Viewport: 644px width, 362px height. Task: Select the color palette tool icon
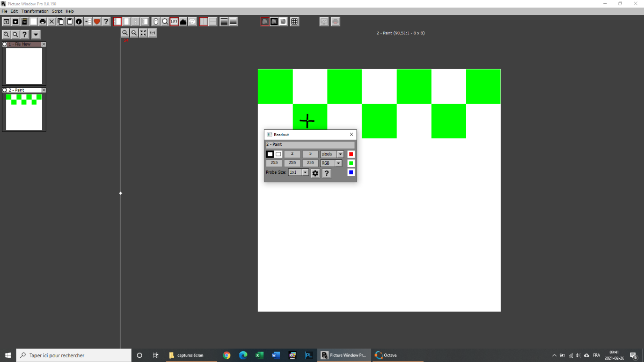(192, 21)
